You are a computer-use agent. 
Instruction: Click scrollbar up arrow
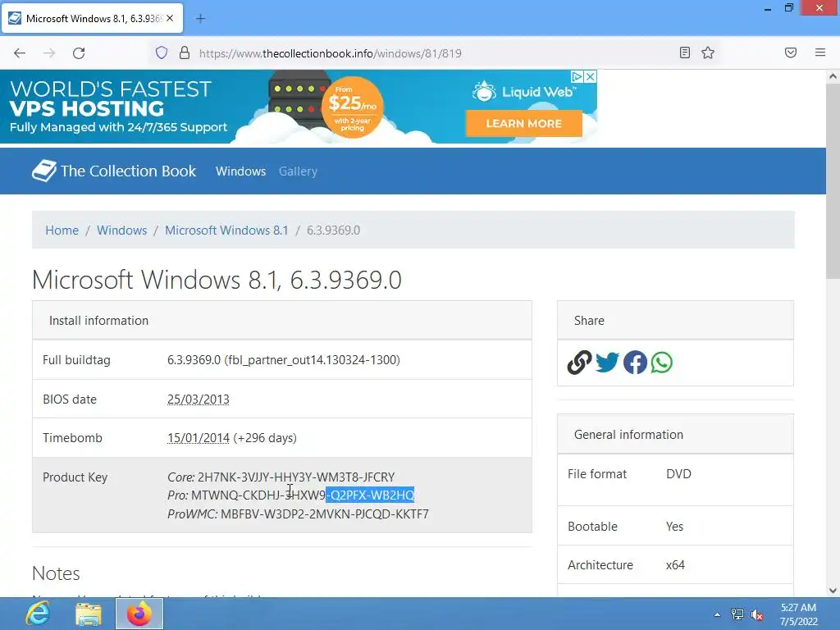(x=833, y=76)
